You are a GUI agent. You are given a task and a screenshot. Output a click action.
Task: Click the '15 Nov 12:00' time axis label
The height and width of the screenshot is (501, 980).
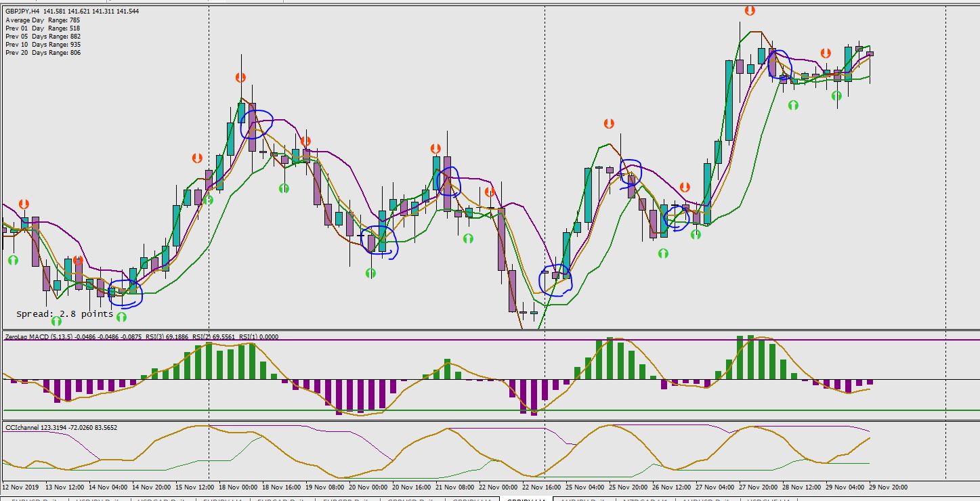[196, 487]
